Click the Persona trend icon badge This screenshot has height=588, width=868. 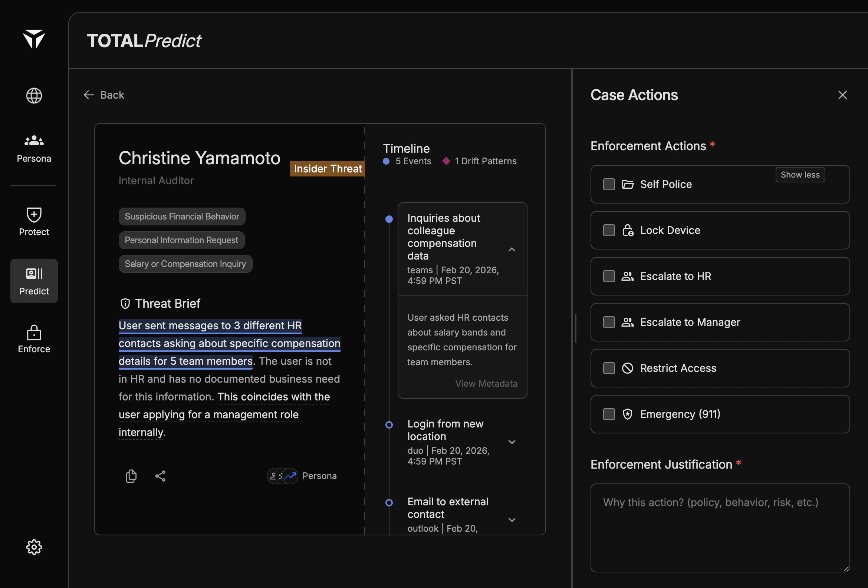tap(290, 476)
